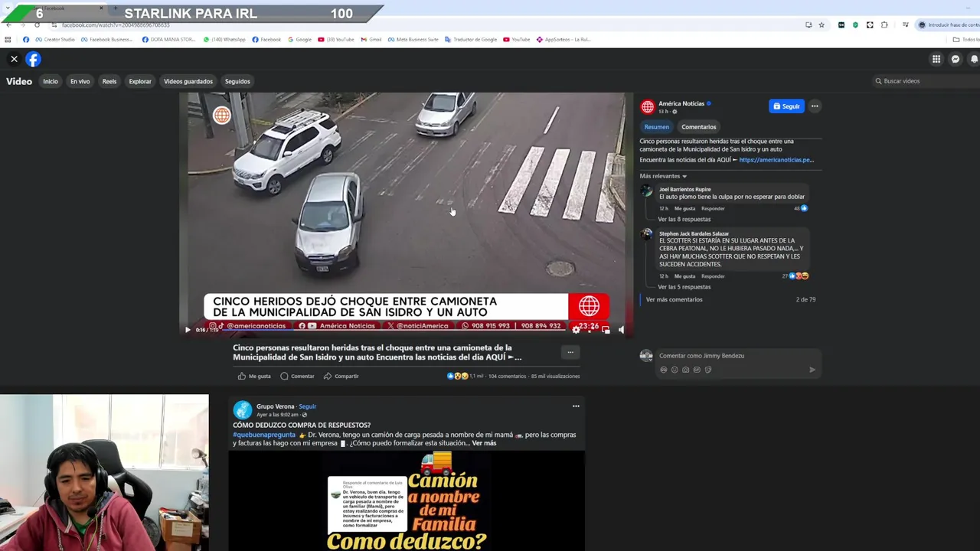
Task: Open WhatsApp bookmark in bookmarks bar
Action: point(224,40)
